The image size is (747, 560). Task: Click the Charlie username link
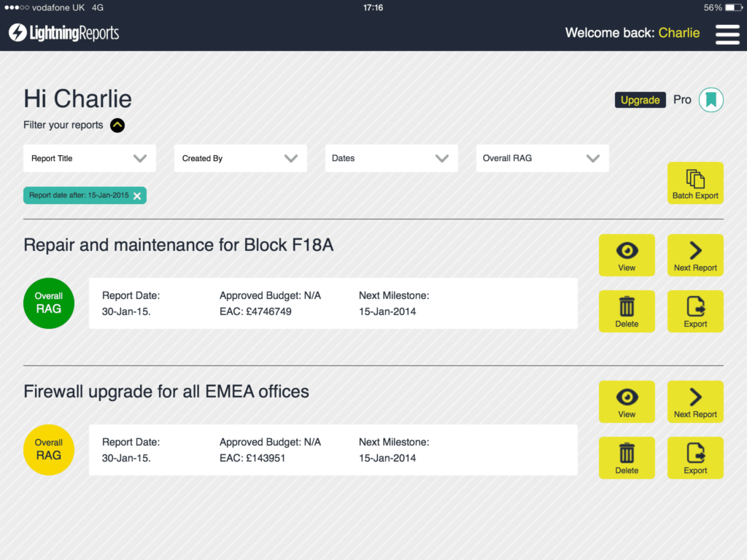(678, 33)
